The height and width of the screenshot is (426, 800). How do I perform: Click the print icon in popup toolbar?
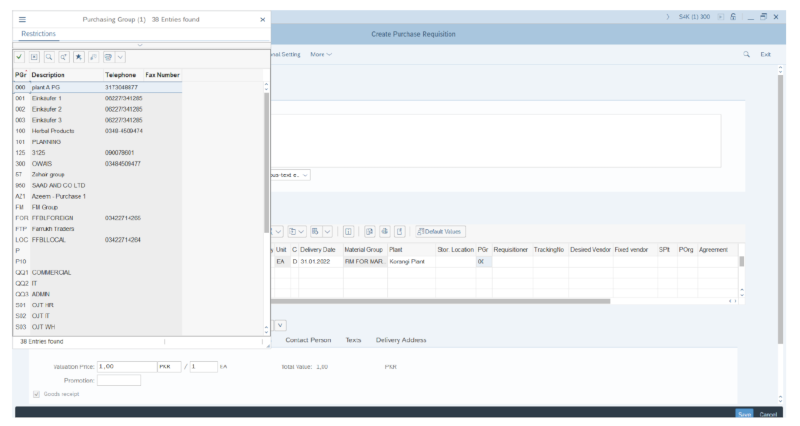click(108, 59)
